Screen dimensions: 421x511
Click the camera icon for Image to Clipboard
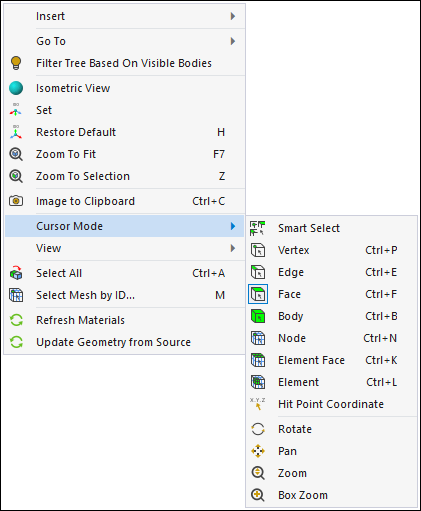tap(16, 201)
